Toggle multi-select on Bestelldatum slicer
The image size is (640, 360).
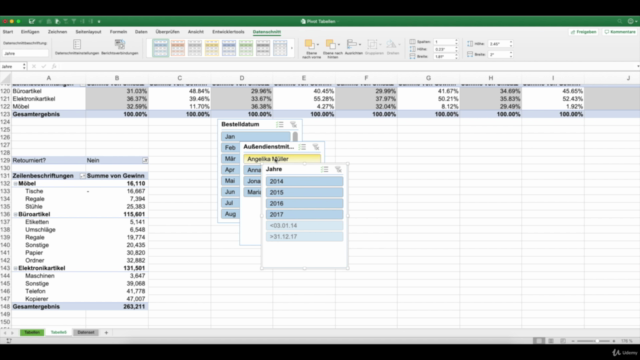point(280,124)
